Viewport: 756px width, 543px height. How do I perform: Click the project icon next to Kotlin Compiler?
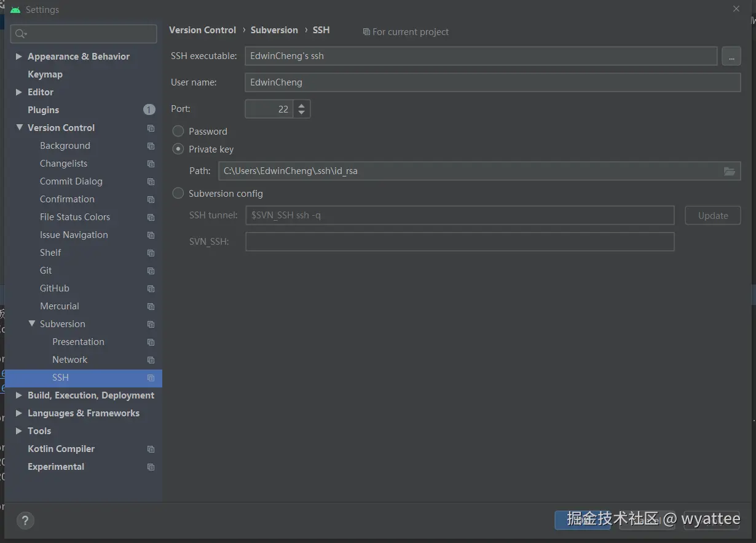point(151,449)
